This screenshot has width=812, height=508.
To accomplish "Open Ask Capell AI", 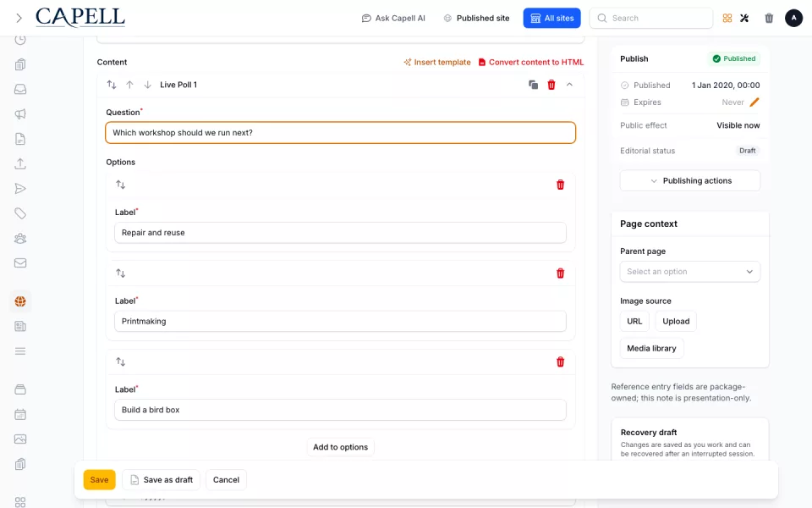I will (393, 18).
